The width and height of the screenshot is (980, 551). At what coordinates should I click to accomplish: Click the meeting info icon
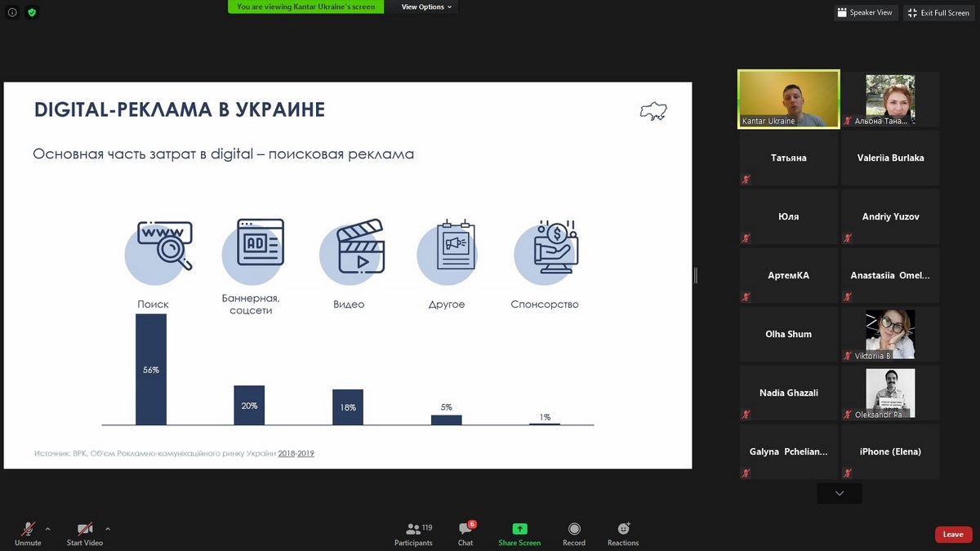pyautogui.click(x=12, y=12)
